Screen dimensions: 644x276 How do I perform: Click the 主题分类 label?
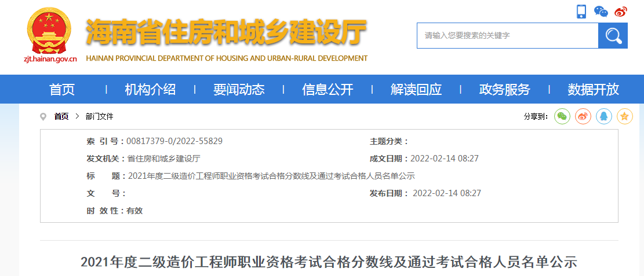pos(389,142)
